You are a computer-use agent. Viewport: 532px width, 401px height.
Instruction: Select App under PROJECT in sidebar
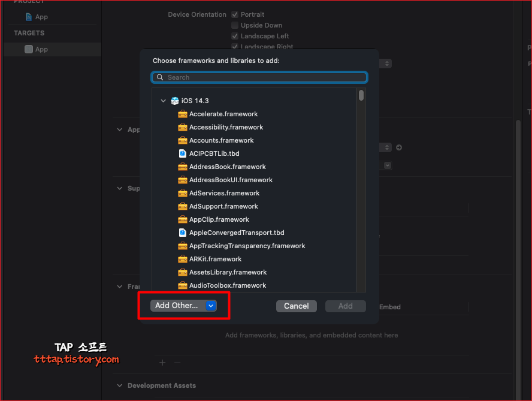click(41, 17)
